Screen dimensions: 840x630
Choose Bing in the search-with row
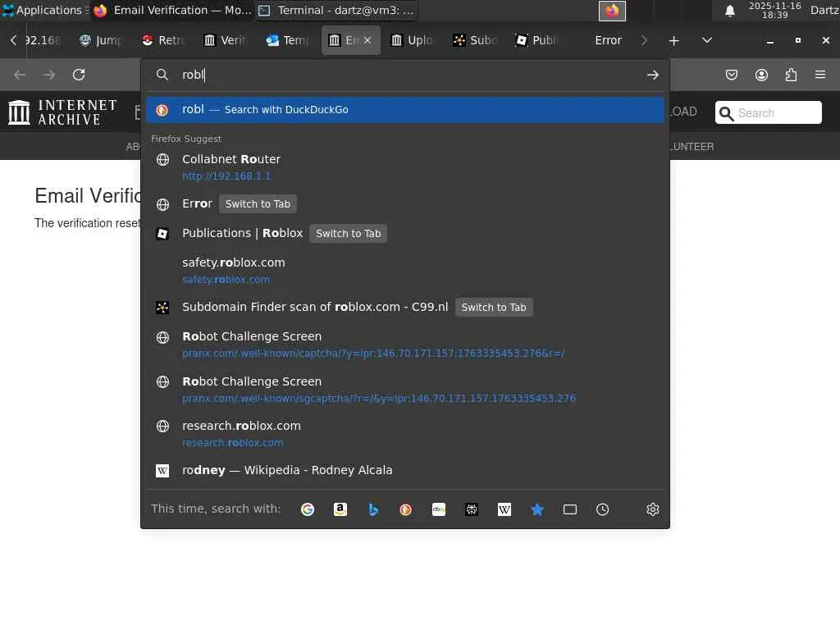coord(373,509)
